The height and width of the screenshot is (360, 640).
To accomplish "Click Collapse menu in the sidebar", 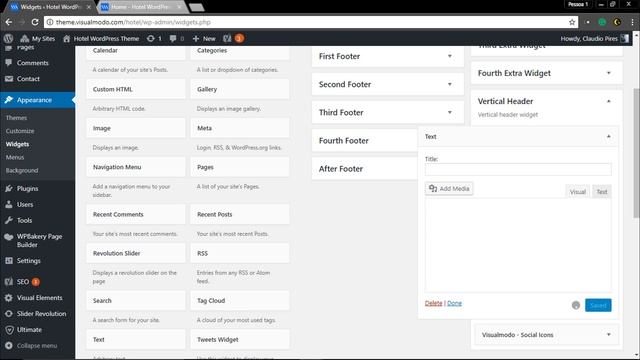I will pyautogui.click(x=37, y=345).
